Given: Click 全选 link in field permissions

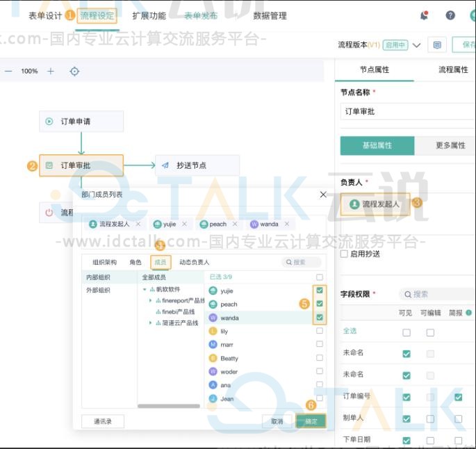Looking at the screenshot, I should tap(350, 331).
